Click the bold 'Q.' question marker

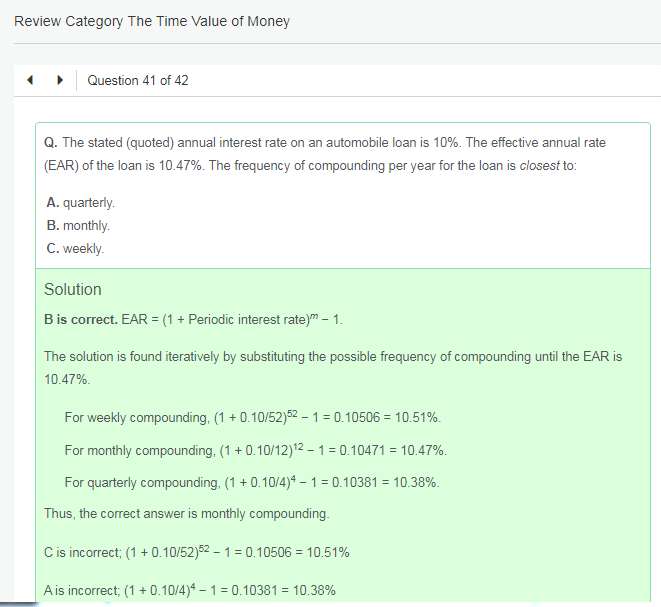(x=51, y=143)
